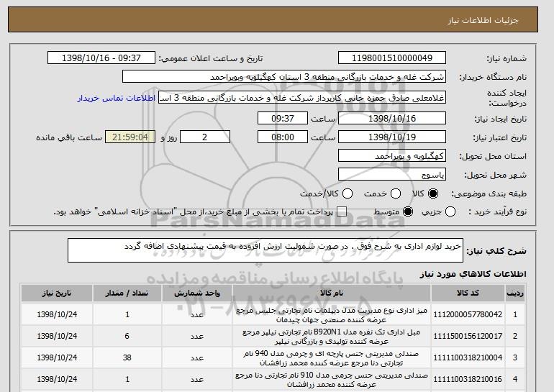Viewport: 554px width, 392px height.
Task: Click the buyer organization name field
Action: coord(284,77)
